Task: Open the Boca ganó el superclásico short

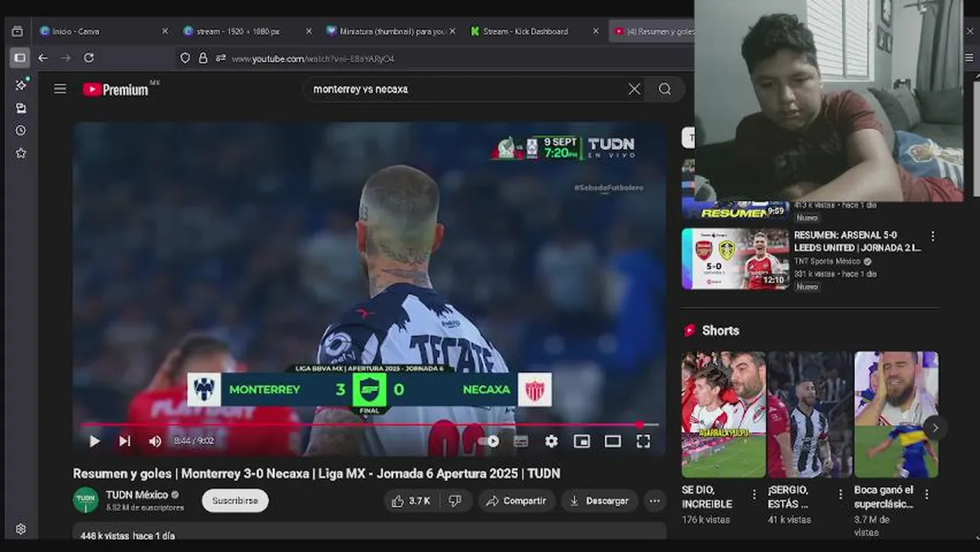Action: point(896,415)
